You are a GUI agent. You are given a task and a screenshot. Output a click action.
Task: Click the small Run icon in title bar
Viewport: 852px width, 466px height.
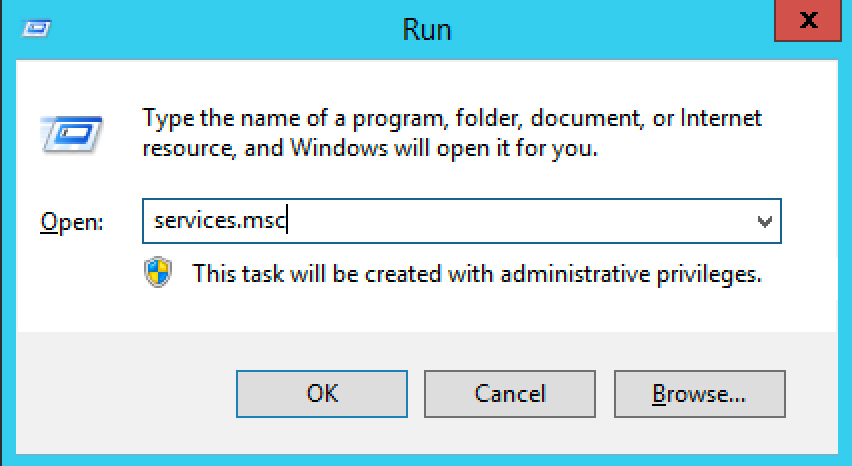(36, 28)
